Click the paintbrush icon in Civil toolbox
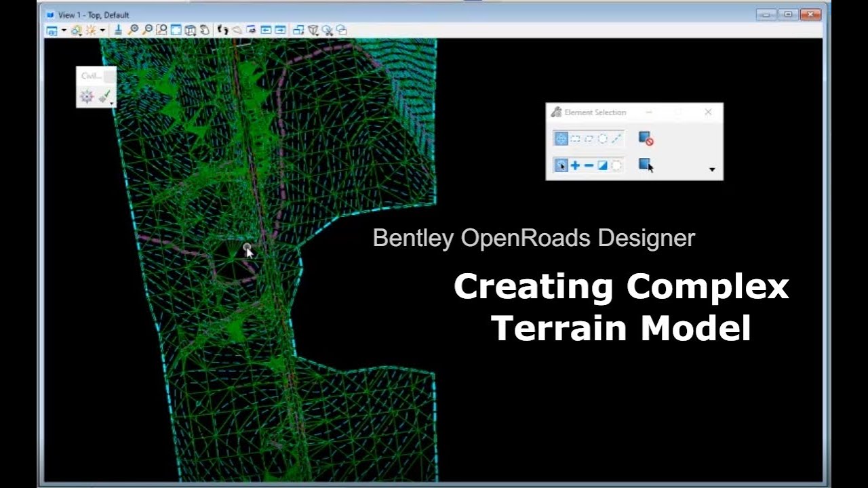Screen dimensions: 868x488 click(x=104, y=97)
